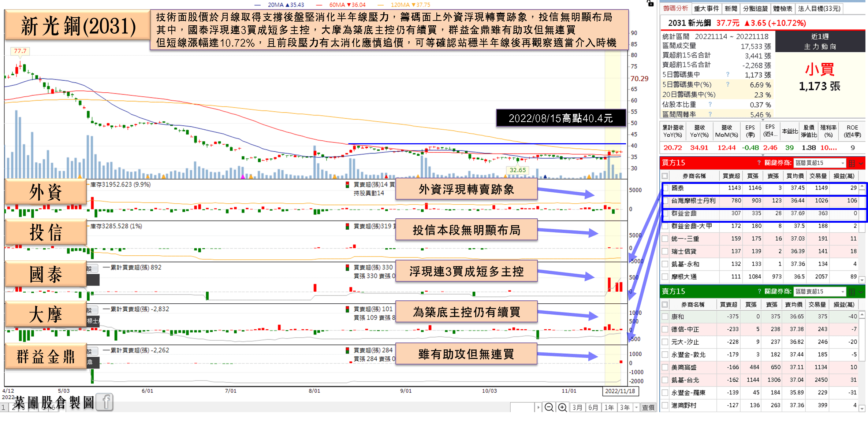Switch to the 法人目標(33元) tab
The width and height of the screenshot is (868, 422).
click(x=819, y=8)
